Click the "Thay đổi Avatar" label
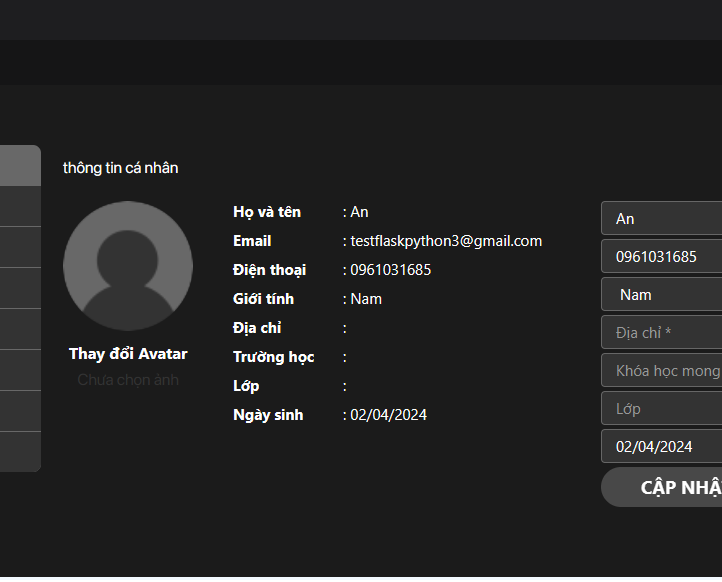This screenshot has width=722, height=582. (x=128, y=354)
